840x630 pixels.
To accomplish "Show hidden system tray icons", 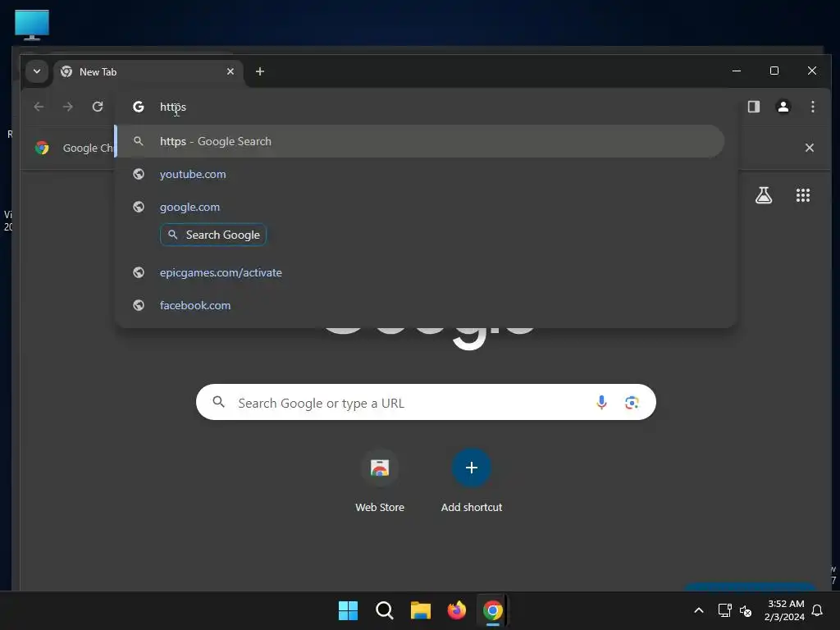I will tap(699, 610).
